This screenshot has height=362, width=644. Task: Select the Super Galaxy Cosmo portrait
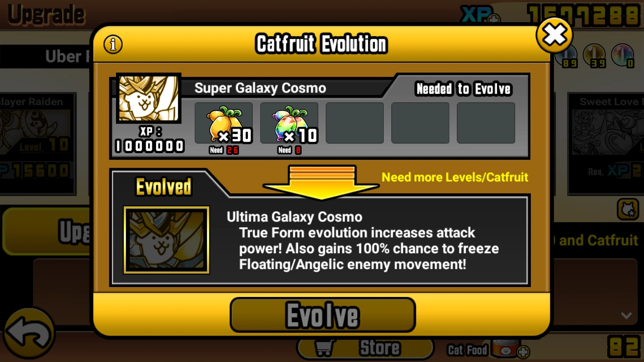point(149,98)
